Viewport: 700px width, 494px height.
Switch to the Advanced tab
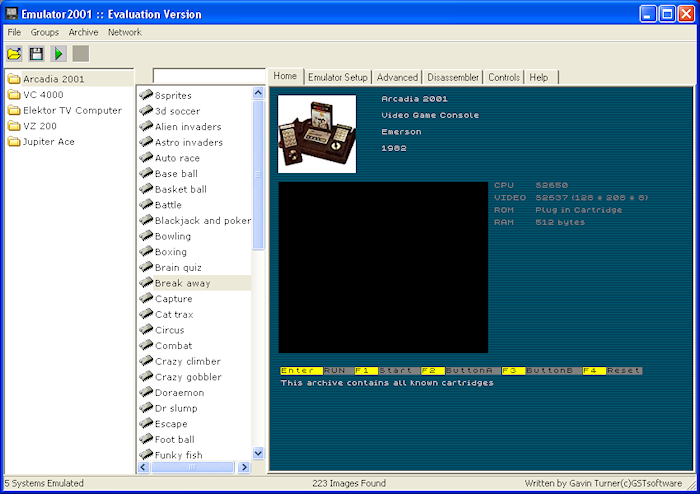397,77
